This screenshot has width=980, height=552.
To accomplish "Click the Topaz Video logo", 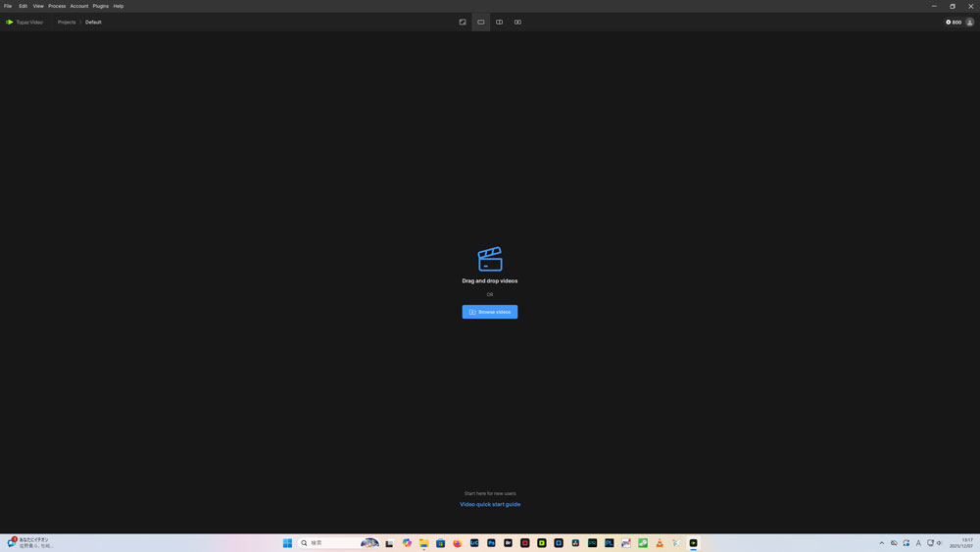I will pyautogui.click(x=24, y=22).
